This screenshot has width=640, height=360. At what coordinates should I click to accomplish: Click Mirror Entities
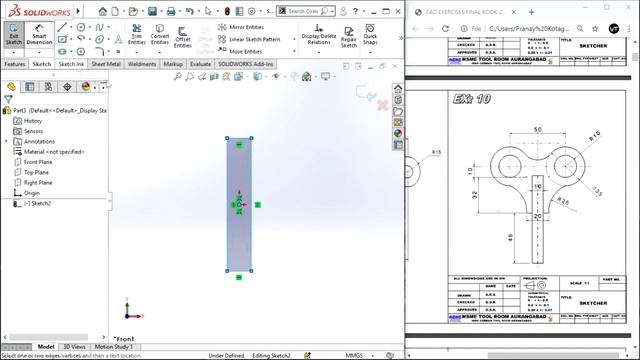241,27
